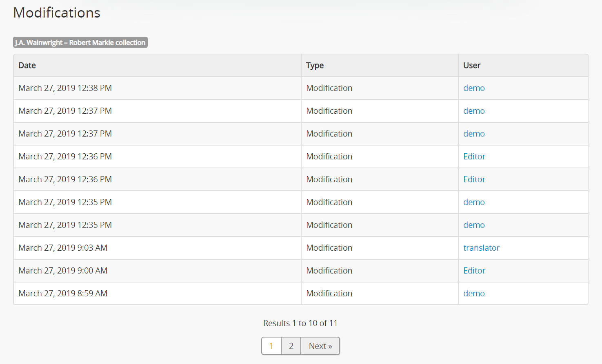602x364 pixels.
Task: Click the Date column header
Action: click(27, 65)
